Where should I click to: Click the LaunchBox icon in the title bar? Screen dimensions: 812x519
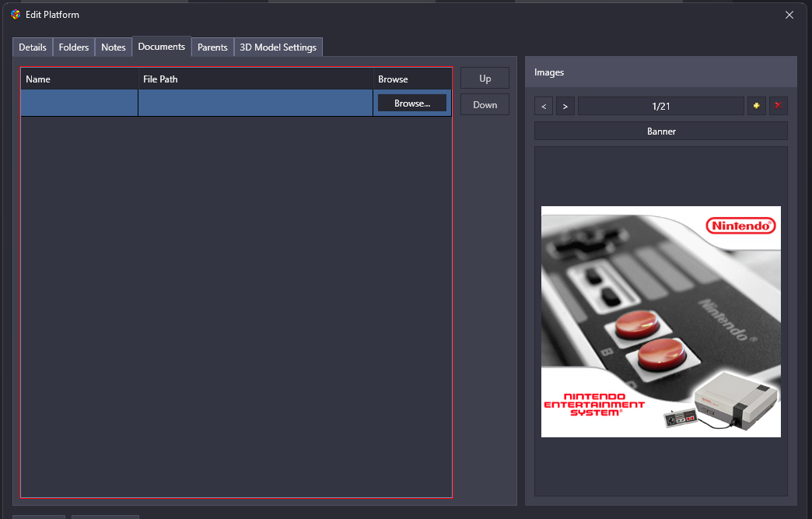click(15, 15)
